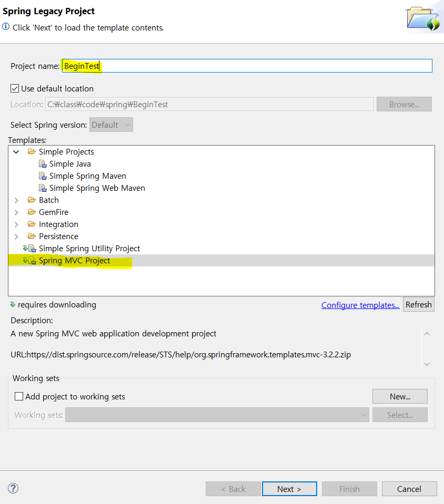Click the Batch folder icon
The height and width of the screenshot is (504, 444).
click(32, 200)
